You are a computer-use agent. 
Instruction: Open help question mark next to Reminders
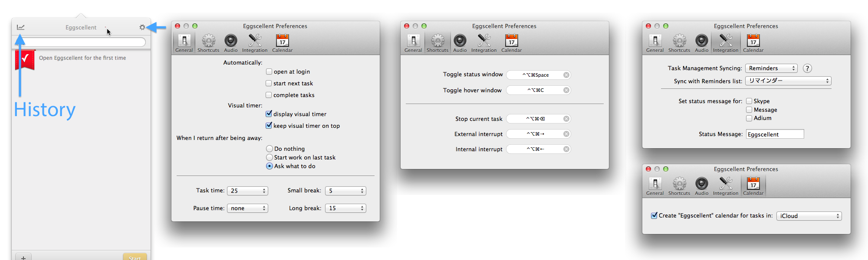tap(807, 68)
